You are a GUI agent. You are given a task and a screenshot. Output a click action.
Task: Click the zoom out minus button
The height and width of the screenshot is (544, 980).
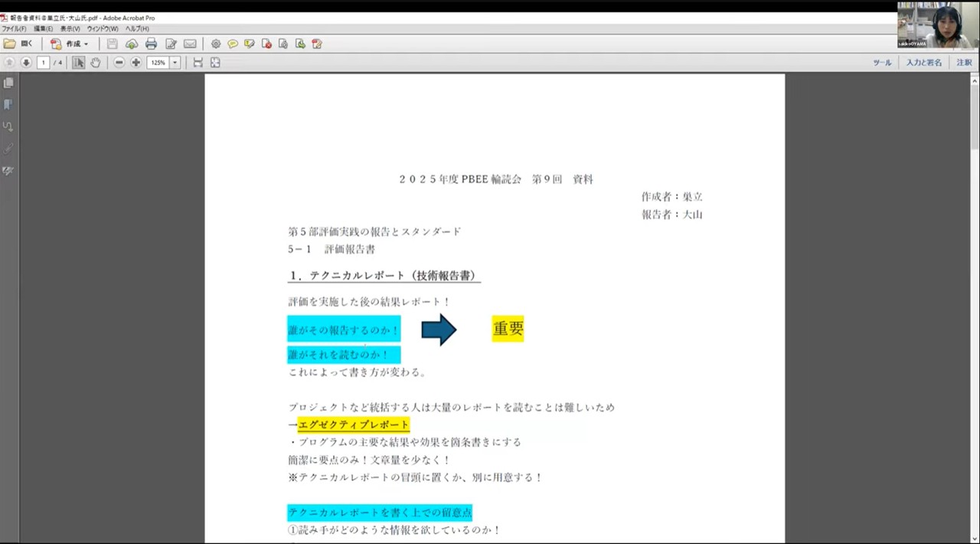[x=119, y=63]
